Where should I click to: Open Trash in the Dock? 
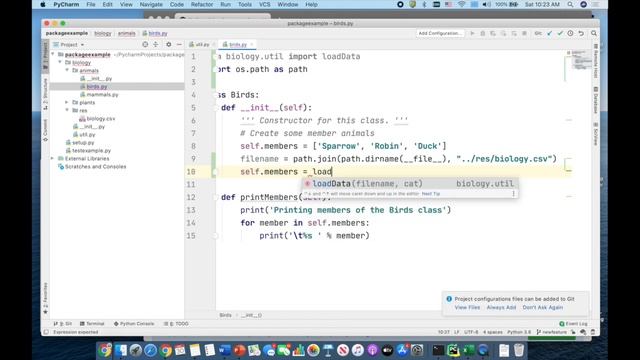point(519,350)
